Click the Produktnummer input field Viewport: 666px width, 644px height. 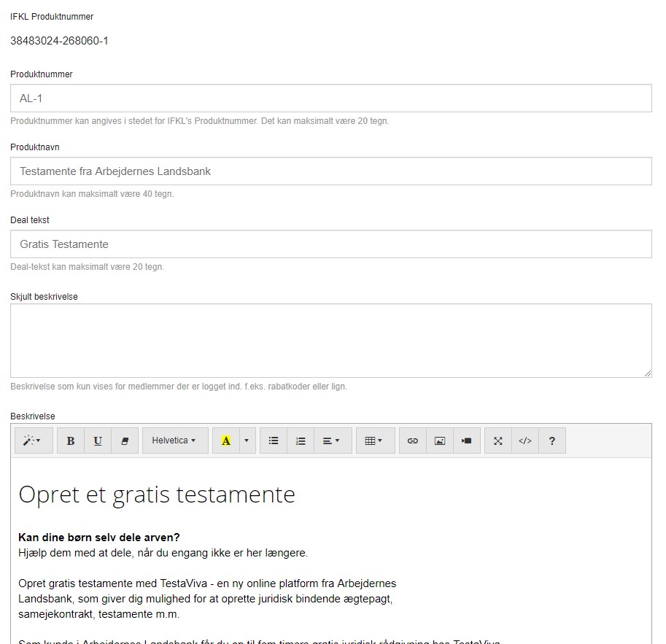pyautogui.click(x=331, y=98)
